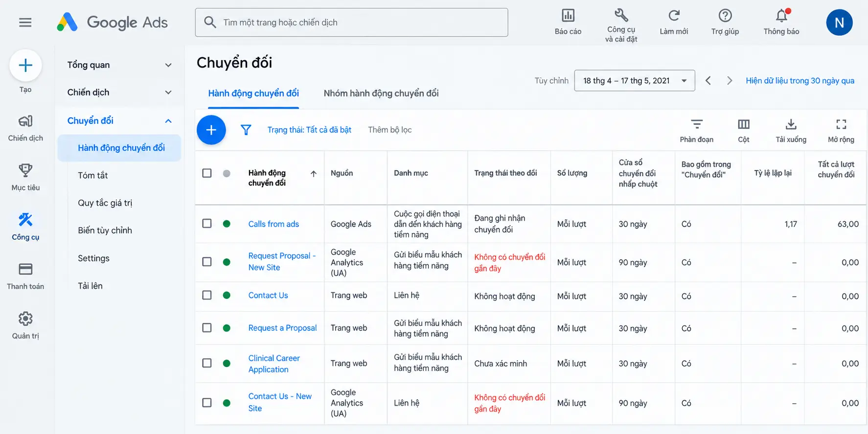
Task: Click Hiện dữ liệu trong 30 ngày qua
Action: tap(800, 81)
